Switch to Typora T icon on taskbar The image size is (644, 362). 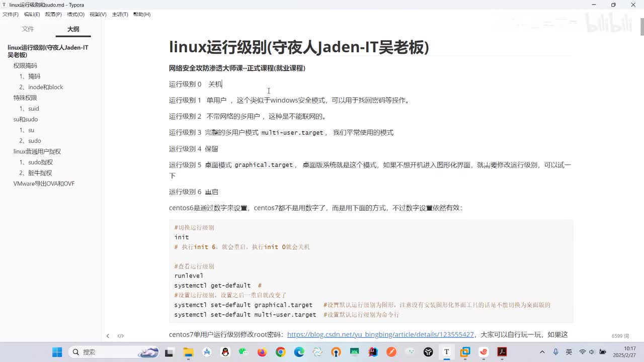(446, 352)
